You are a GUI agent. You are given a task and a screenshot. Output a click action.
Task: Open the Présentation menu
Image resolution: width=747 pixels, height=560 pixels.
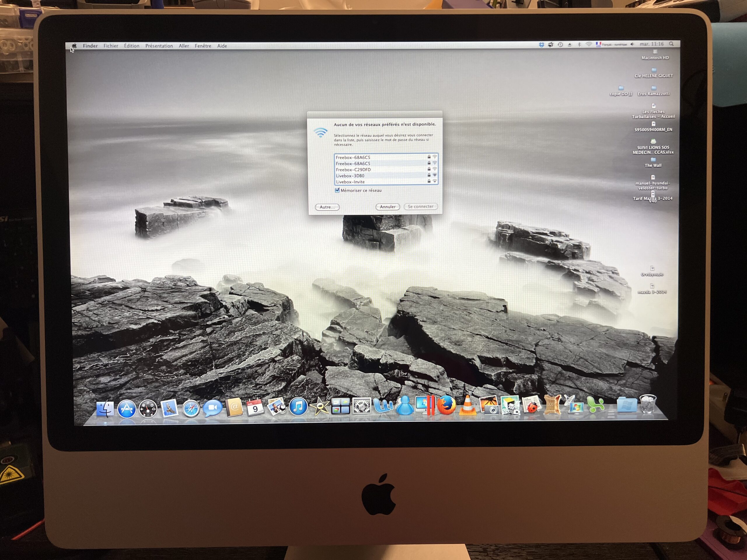[x=159, y=46]
